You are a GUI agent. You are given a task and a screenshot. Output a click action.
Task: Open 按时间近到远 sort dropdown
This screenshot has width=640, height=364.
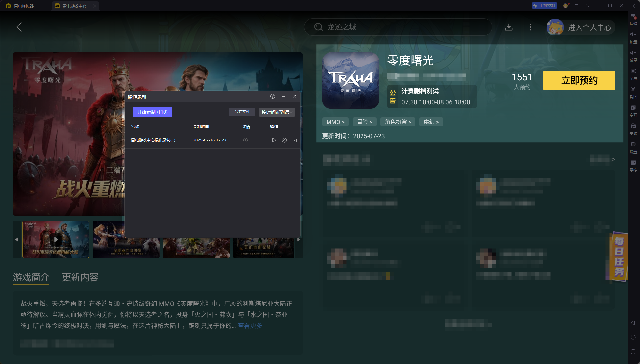click(x=277, y=112)
